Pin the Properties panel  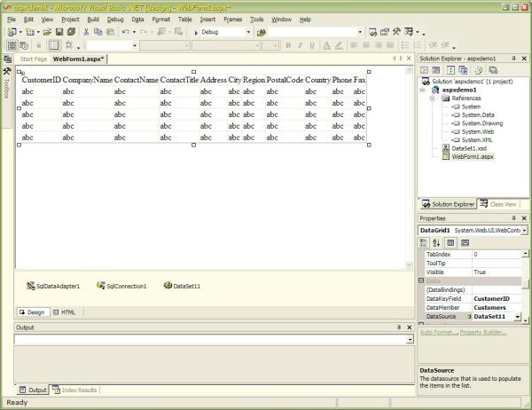513,218
